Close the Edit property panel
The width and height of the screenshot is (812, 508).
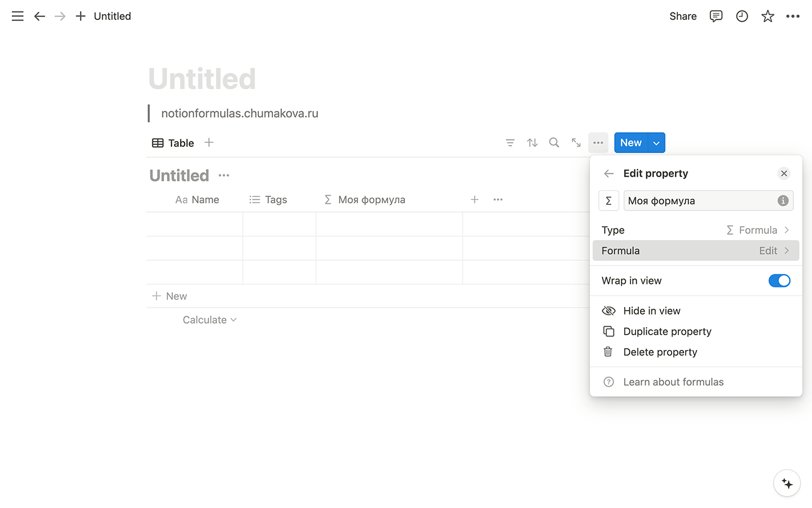coord(784,173)
